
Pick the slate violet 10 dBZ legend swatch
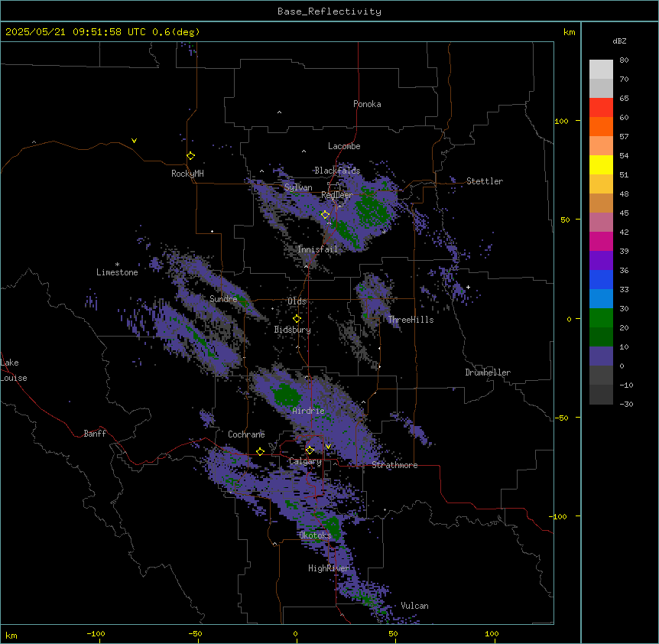601,356
